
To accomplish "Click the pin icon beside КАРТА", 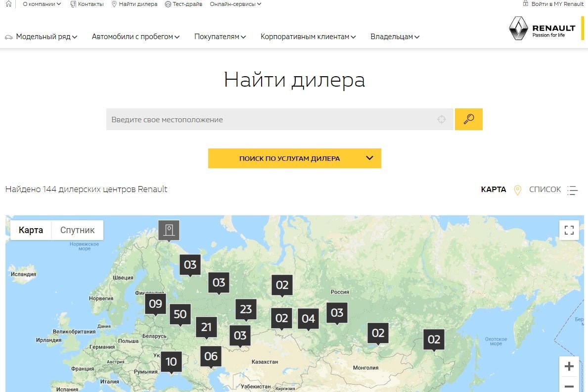I will click(x=517, y=190).
